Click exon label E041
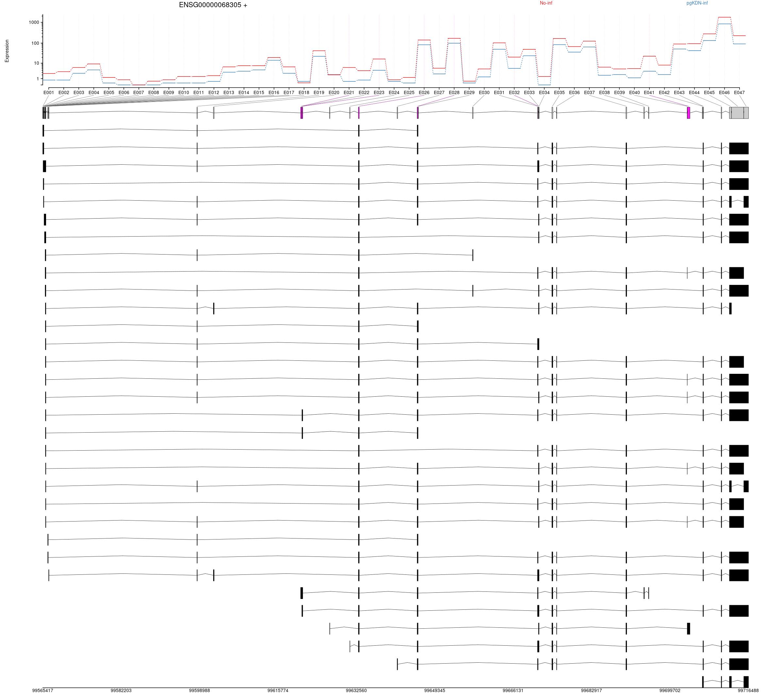The width and height of the screenshot is (784, 696). click(x=649, y=92)
